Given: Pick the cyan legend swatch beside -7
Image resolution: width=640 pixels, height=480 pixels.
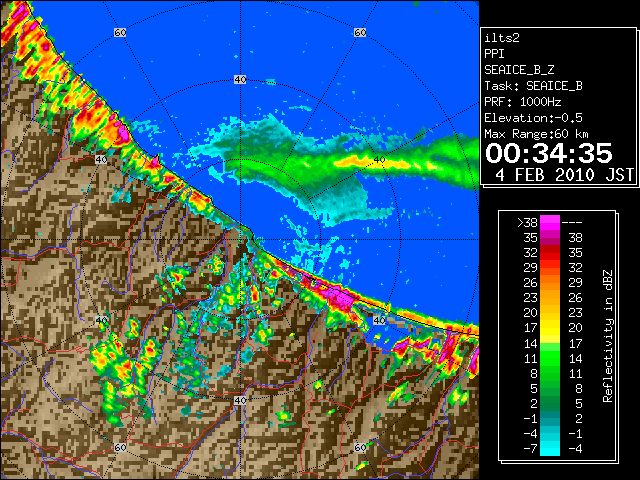Looking at the screenshot, I should point(550,448).
